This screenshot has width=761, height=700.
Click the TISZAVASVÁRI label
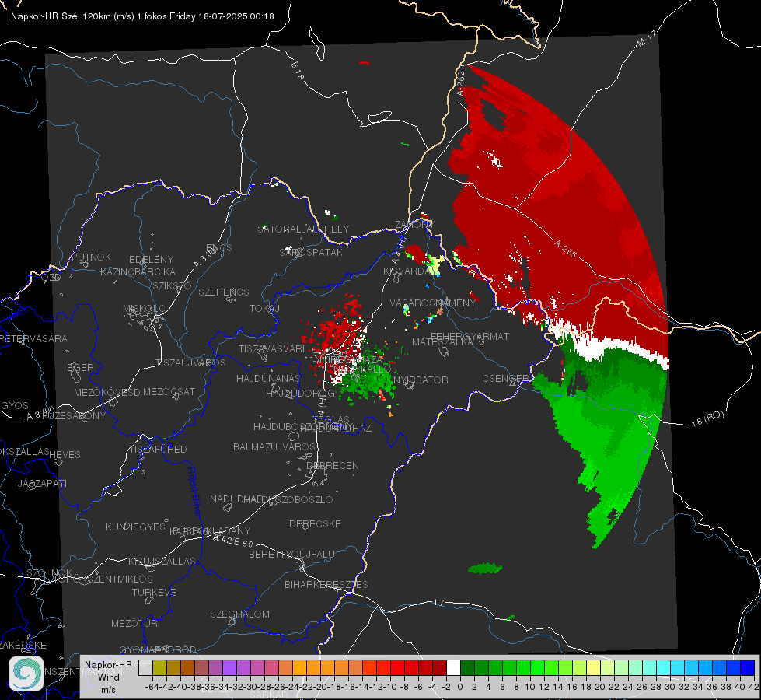(272, 348)
